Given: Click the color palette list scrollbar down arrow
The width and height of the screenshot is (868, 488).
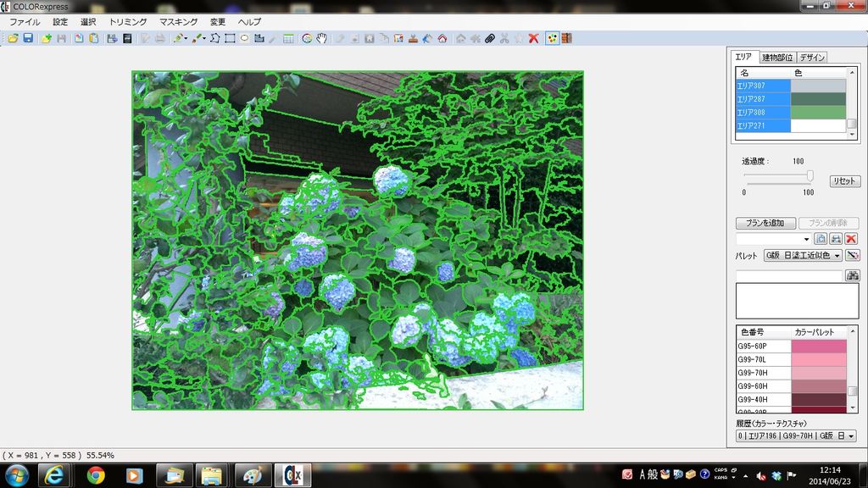Looking at the screenshot, I should point(853,408).
